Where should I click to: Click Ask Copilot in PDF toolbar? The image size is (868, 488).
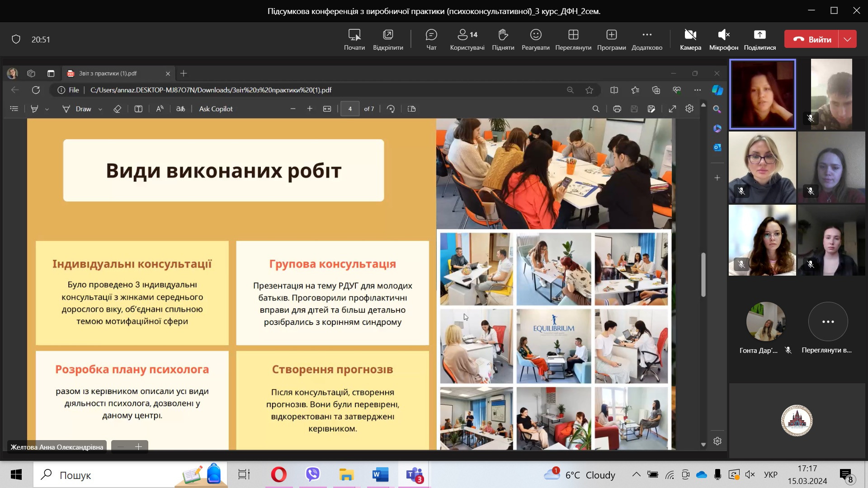(x=216, y=109)
